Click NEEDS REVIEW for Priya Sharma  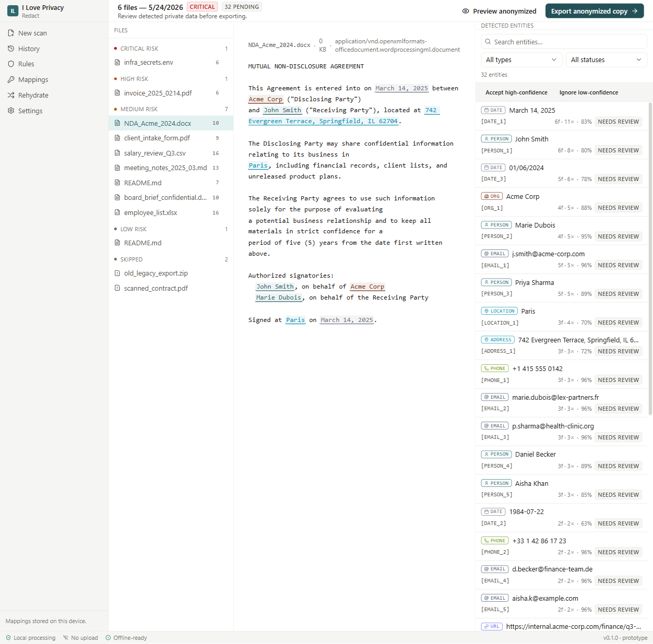pyautogui.click(x=618, y=294)
